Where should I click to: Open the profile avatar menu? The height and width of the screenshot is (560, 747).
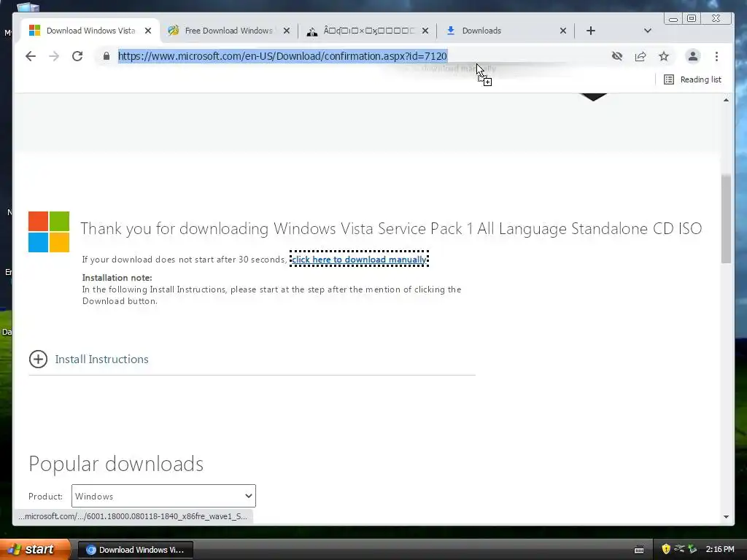pos(693,56)
